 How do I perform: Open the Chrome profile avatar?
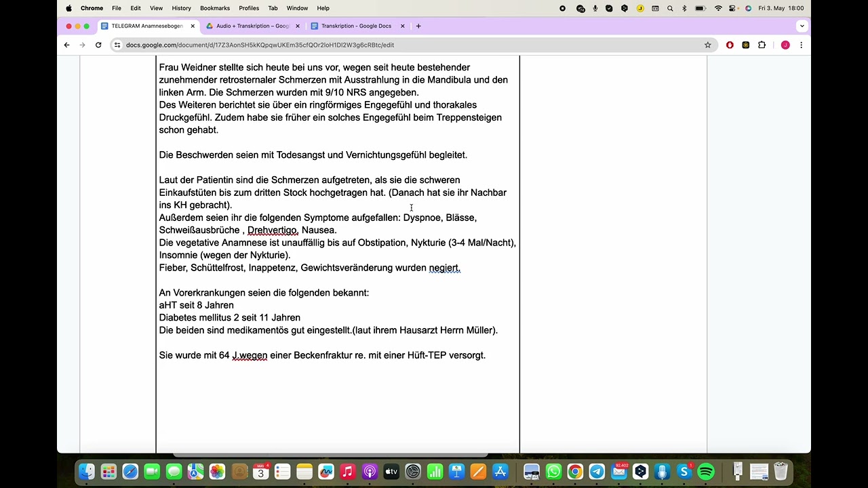(x=785, y=45)
